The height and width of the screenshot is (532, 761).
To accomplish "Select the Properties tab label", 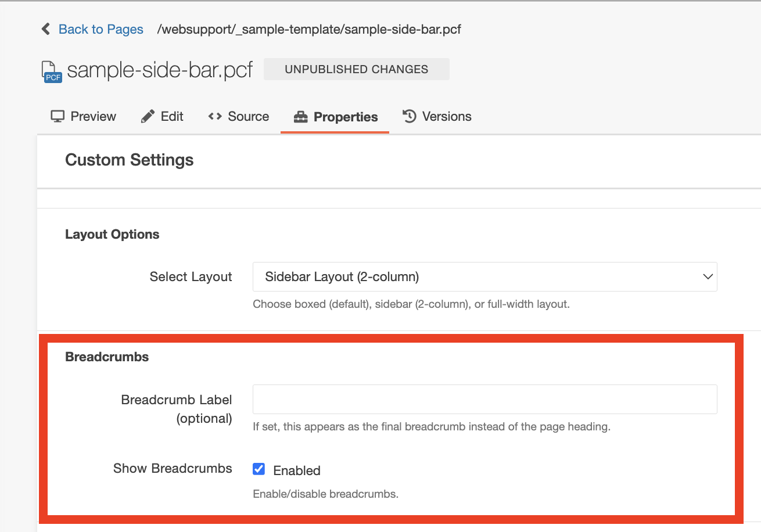I will click(346, 117).
